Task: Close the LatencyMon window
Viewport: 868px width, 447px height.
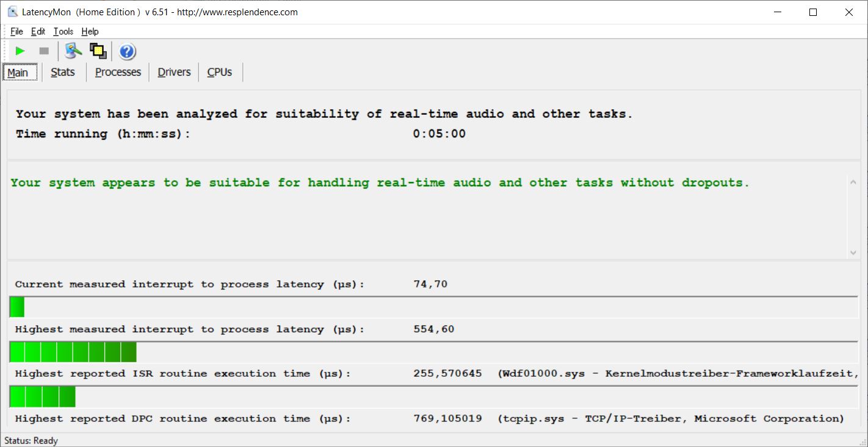Action: point(849,12)
